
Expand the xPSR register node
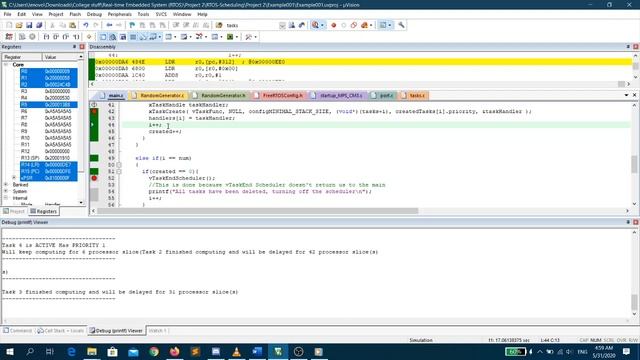coord(14,178)
